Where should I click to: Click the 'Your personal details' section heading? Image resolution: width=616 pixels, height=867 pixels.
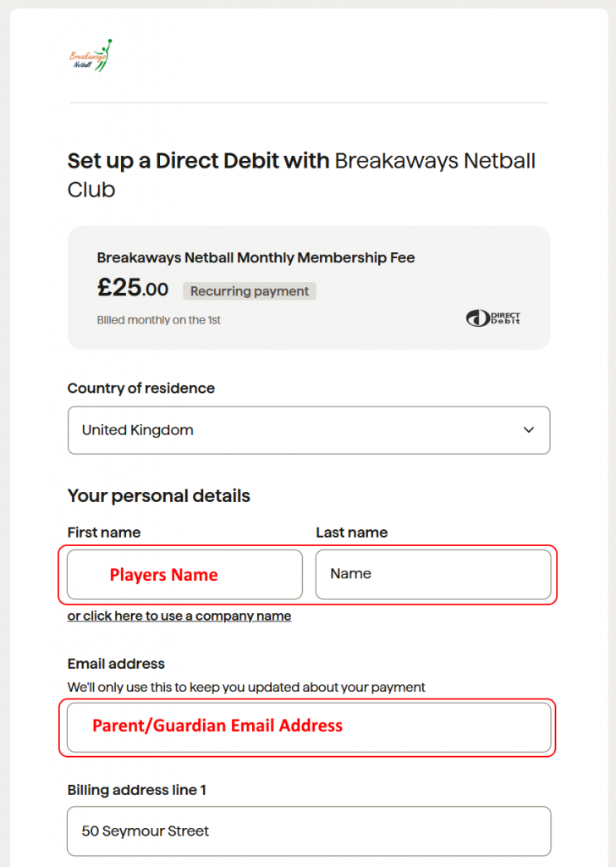pyautogui.click(x=158, y=496)
